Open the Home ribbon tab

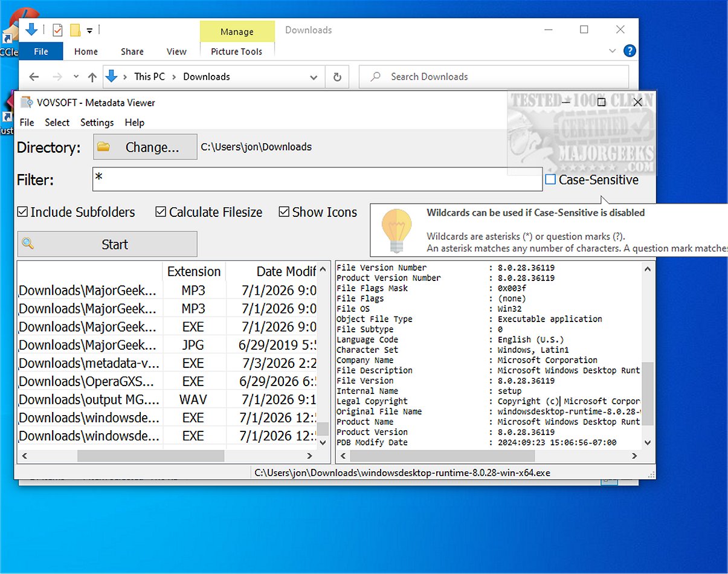pos(86,51)
